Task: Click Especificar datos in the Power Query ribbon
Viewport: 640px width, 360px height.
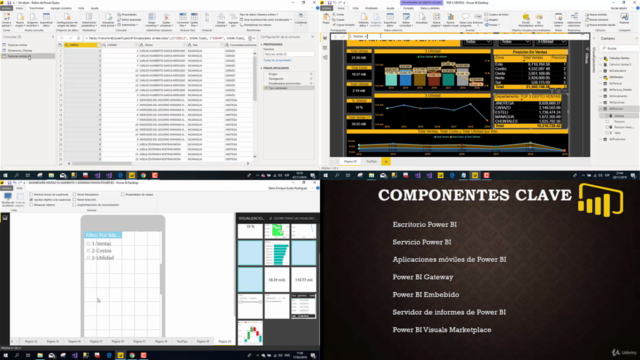Action: pyautogui.click(x=46, y=20)
